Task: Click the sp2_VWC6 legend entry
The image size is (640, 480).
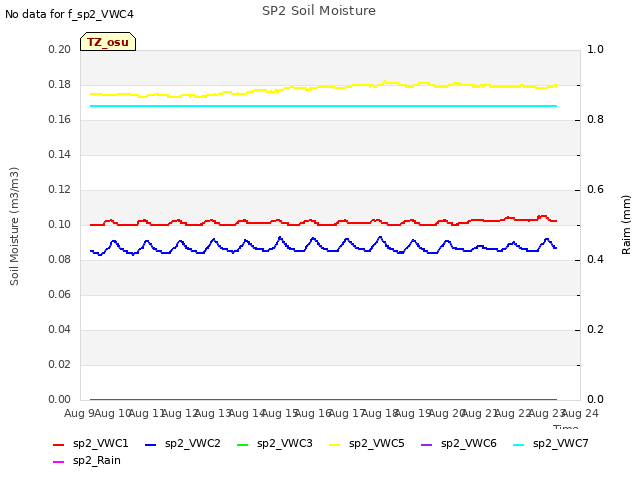Action: tap(459, 443)
